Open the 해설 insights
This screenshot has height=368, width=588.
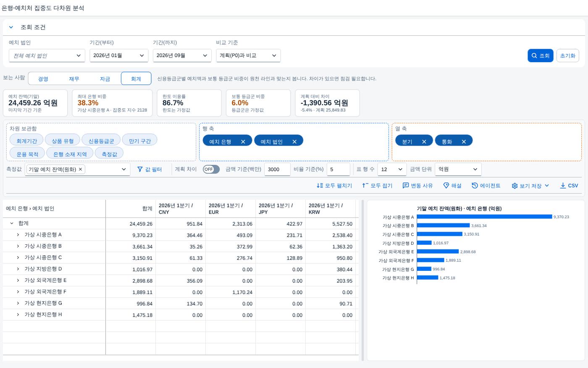[452, 185]
